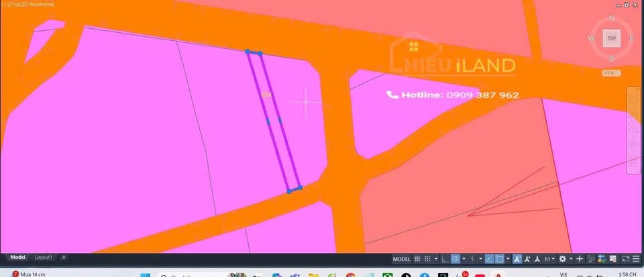Switch to the Layout1 tab
The width and height of the screenshot is (644, 277).
tap(44, 257)
